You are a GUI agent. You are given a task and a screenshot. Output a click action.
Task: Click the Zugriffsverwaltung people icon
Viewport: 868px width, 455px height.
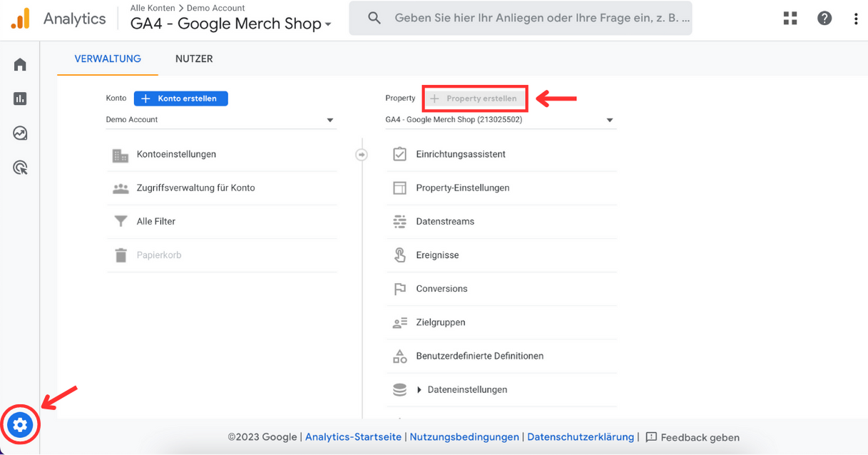click(x=121, y=188)
